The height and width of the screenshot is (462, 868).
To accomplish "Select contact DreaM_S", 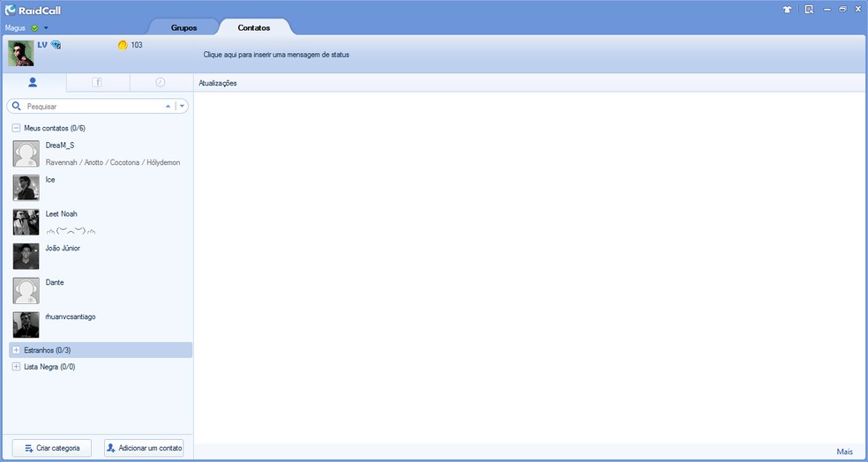I will (60, 145).
